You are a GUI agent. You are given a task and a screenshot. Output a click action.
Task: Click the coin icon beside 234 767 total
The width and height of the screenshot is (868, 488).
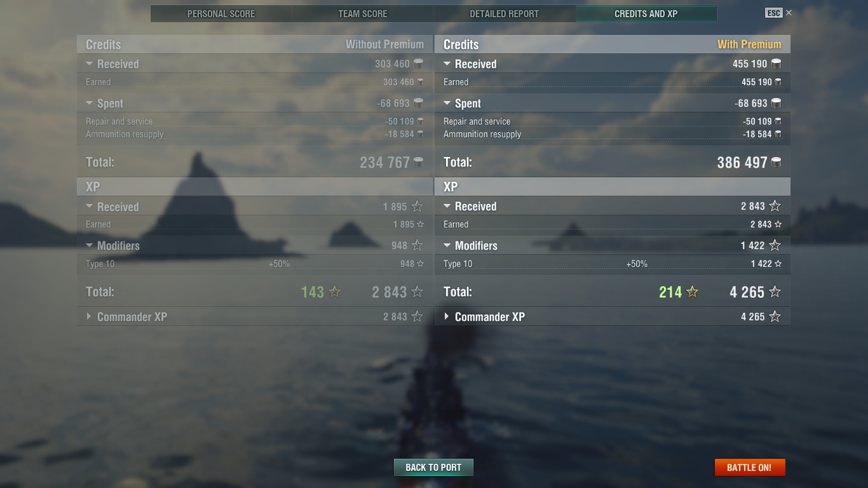tap(418, 163)
